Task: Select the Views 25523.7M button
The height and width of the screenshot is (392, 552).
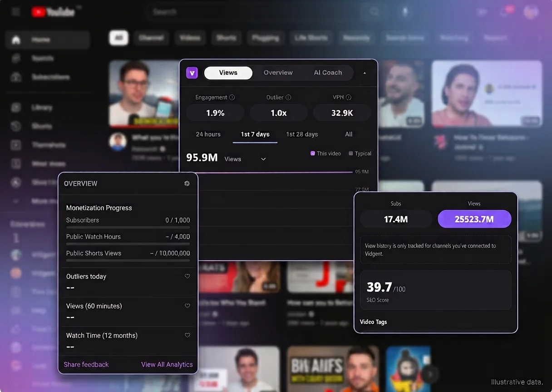Action: 474,219
